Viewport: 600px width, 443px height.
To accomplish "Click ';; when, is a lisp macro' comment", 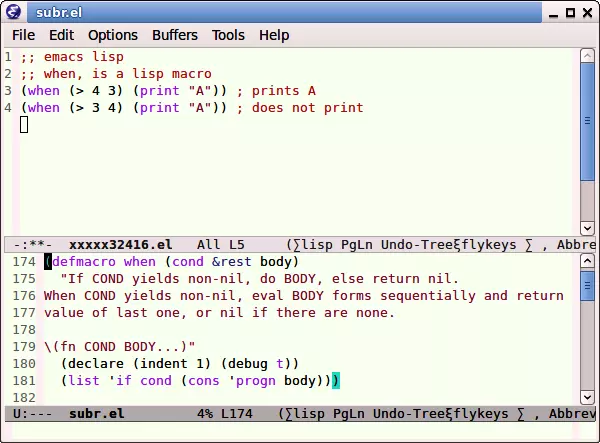I will 116,73.
